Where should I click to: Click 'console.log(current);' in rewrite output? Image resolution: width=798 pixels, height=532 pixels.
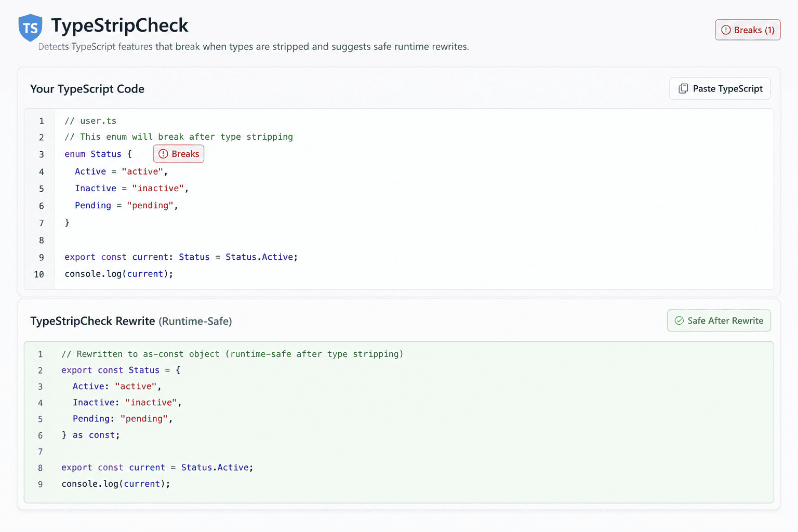(x=116, y=484)
